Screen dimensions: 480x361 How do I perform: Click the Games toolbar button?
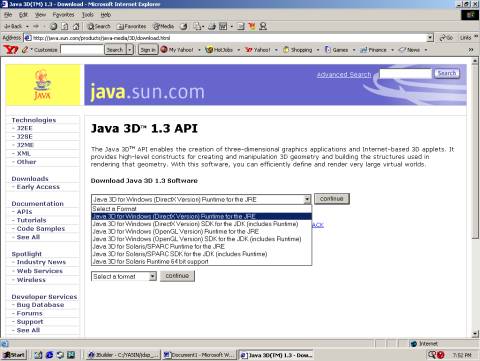click(336, 50)
